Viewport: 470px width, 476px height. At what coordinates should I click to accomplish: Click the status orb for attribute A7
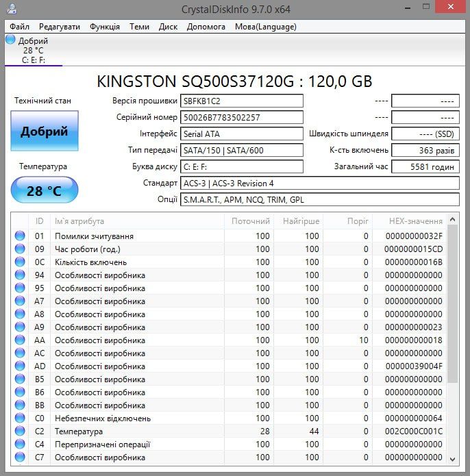pyautogui.click(x=20, y=301)
